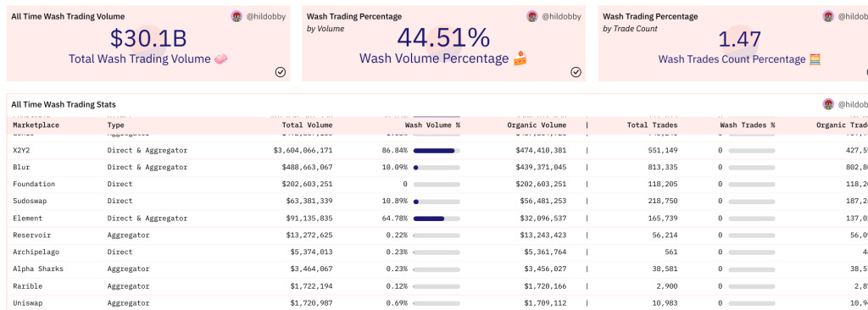Select the Alpha Sharks marketplace cell
868x310 pixels.
[38, 269]
